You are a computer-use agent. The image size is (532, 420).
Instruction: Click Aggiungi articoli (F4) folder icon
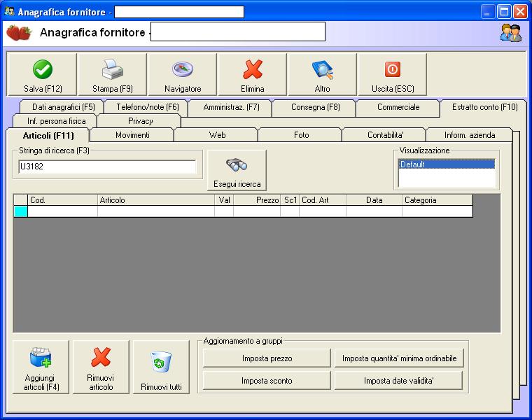click(41, 357)
